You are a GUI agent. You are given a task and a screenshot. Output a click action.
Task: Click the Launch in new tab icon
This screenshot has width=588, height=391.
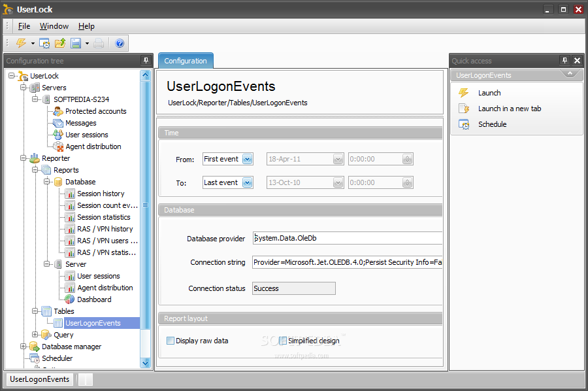coord(464,109)
